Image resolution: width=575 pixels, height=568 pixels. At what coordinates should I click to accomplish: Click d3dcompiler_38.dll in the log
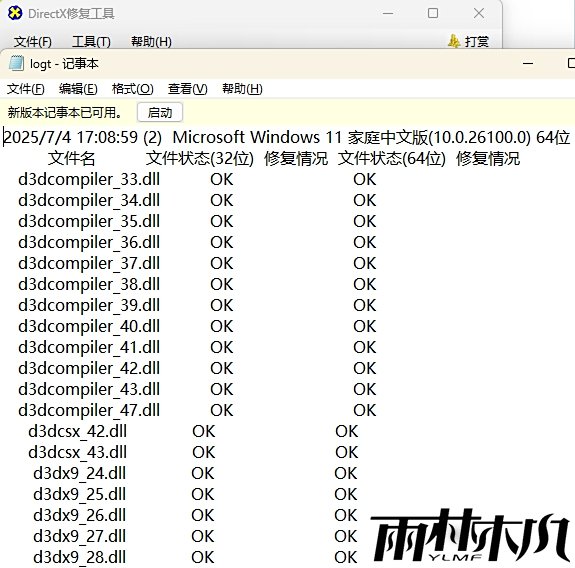[x=89, y=285]
